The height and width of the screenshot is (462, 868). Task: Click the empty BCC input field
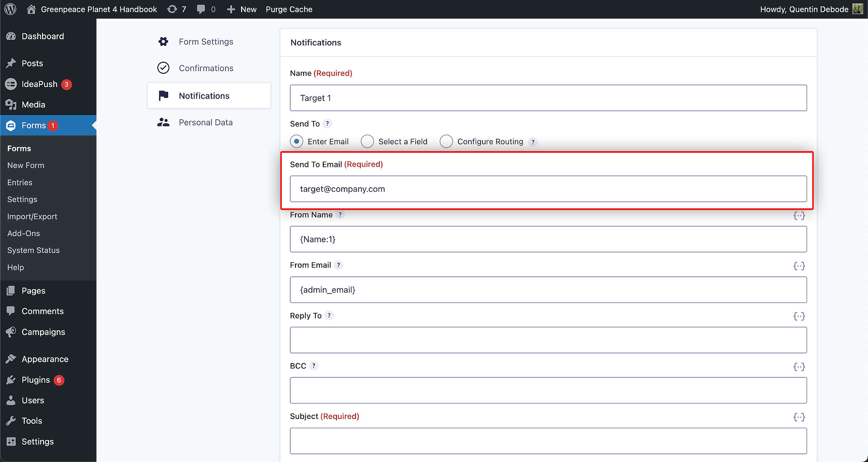(548, 390)
